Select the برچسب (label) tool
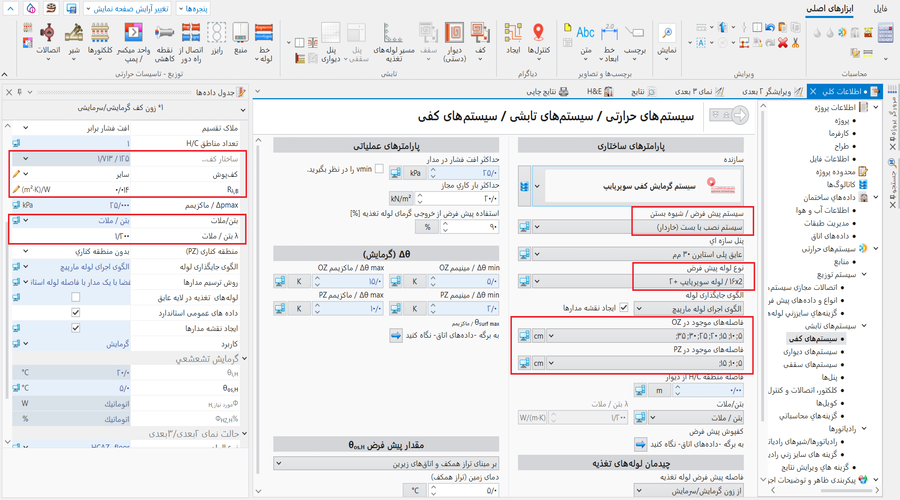Screen dimensions: 900x500 point(635,36)
